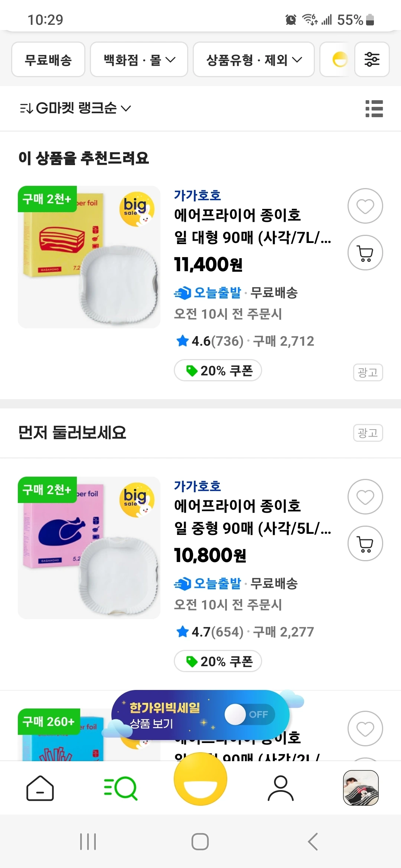Screen dimensions: 401x868
Task: Switch to list view layout icon
Action: coord(374,108)
